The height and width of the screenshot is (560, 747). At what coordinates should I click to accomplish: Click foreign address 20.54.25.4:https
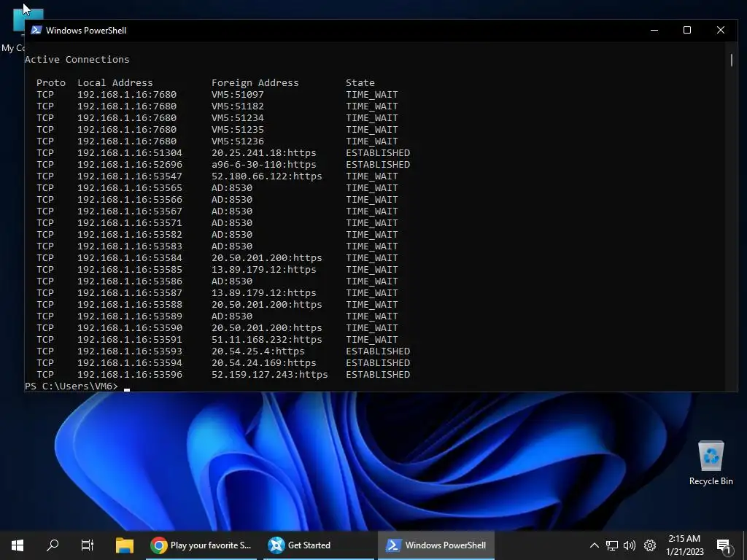258,351
